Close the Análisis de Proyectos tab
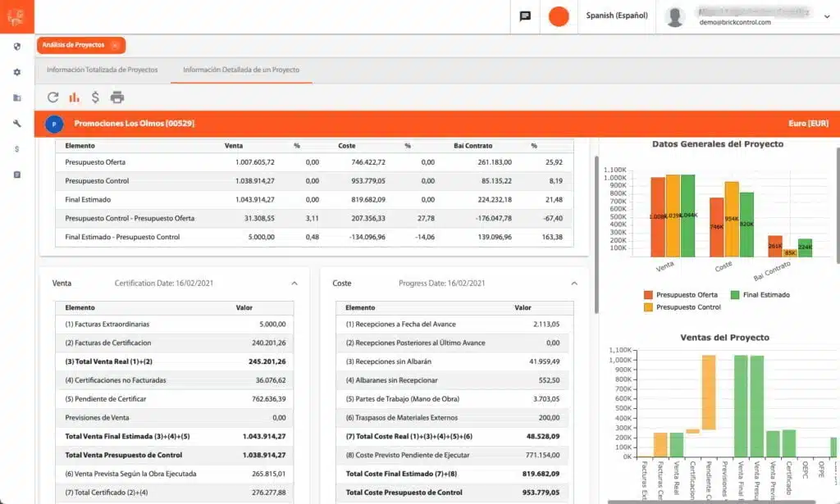 coord(114,46)
